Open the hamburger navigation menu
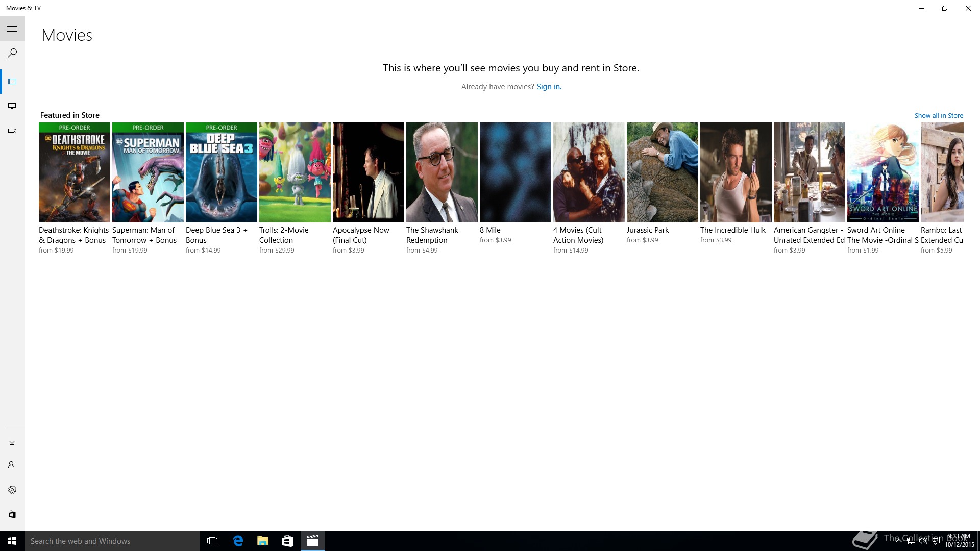The image size is (980, 551). (x=12, y=29)
